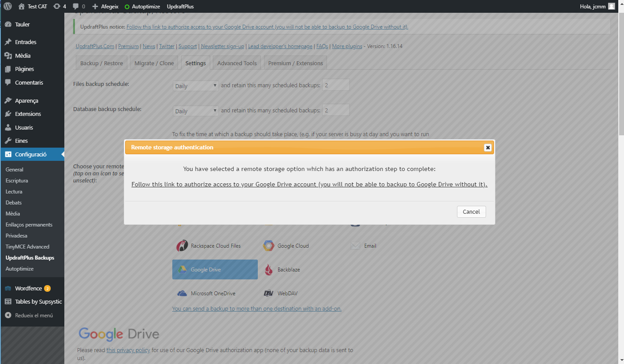Edit retained database backups count field
624x364 pixels.
coord(336,110)
